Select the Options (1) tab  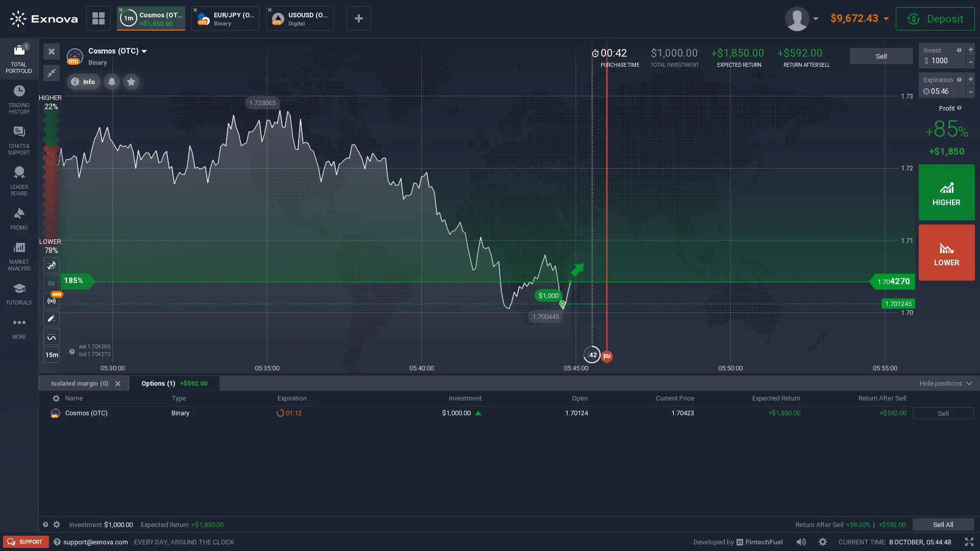point(174,384)
